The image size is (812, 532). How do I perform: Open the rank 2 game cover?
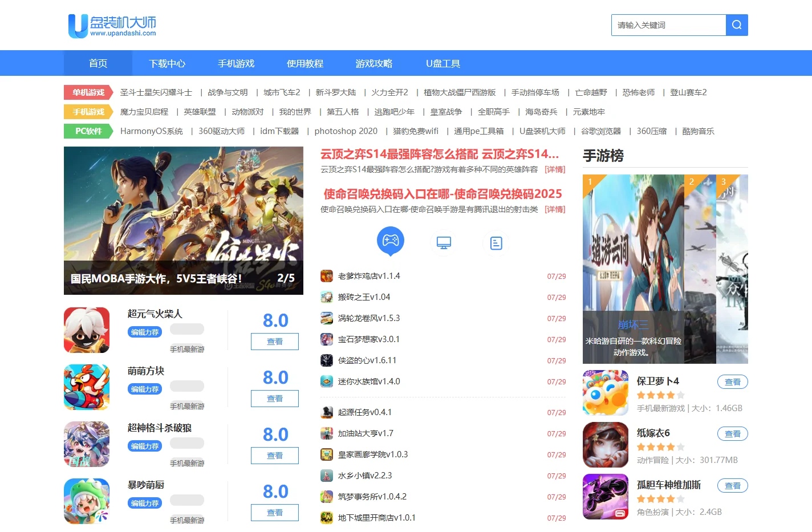tap(700, 269)
